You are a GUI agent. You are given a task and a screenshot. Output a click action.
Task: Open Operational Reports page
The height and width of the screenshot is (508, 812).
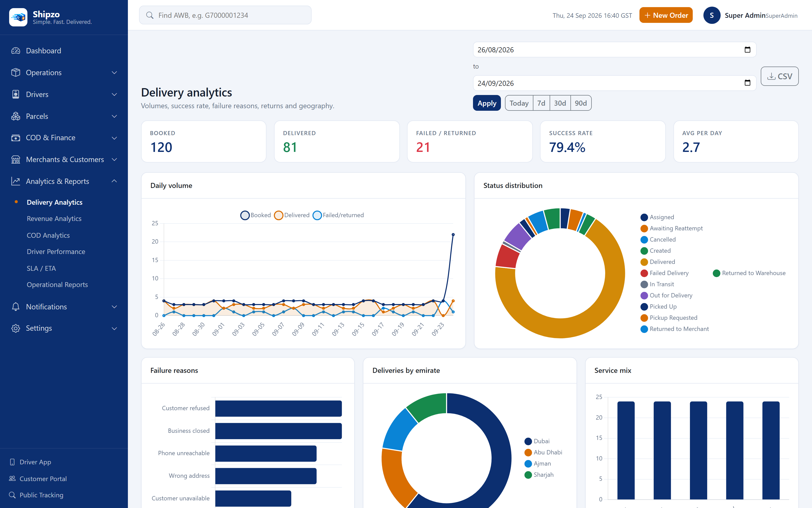pos(57,284)
